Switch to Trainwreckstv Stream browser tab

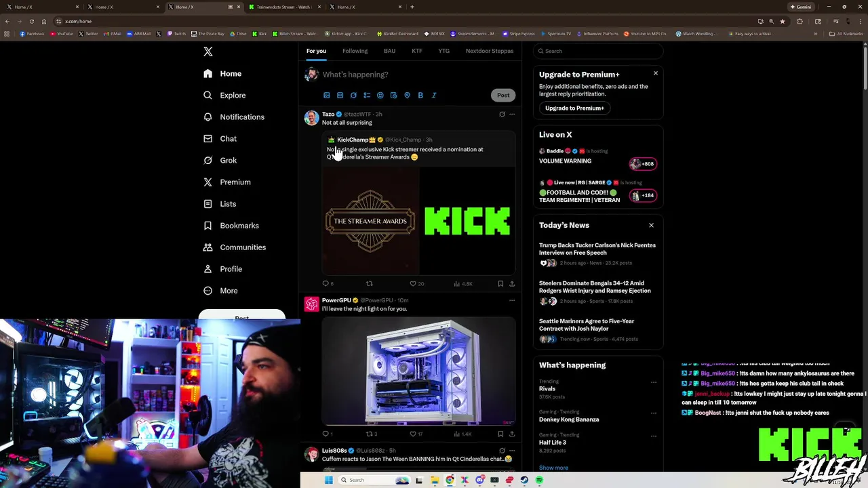(283, 7)
